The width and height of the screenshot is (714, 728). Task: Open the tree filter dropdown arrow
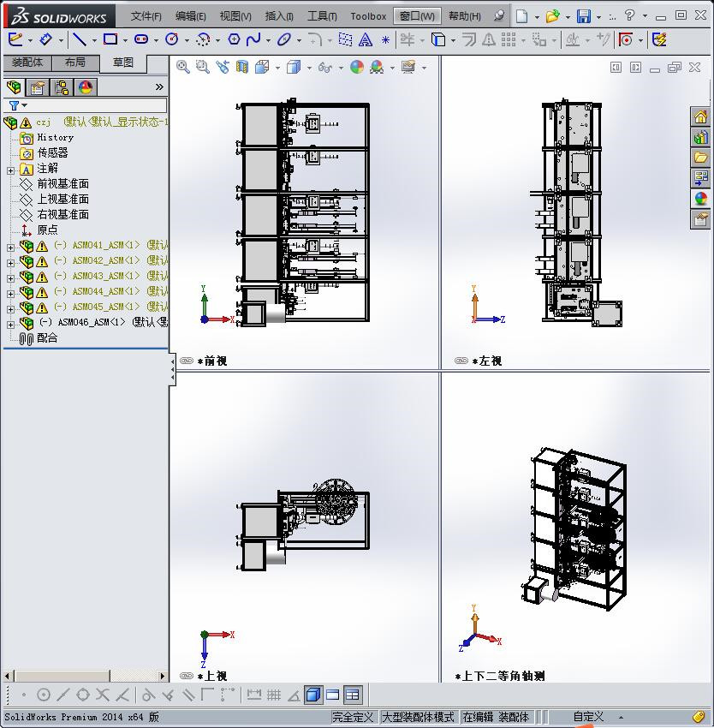(x=25, y=105)
